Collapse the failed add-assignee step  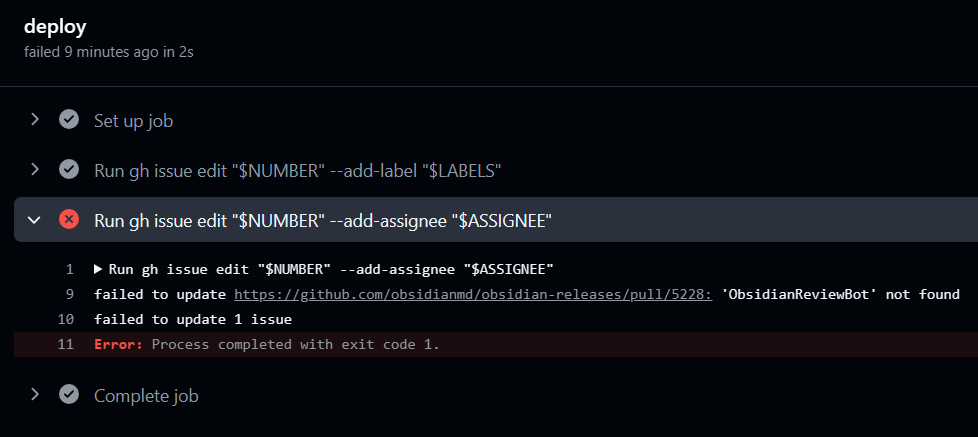point(35,219)
